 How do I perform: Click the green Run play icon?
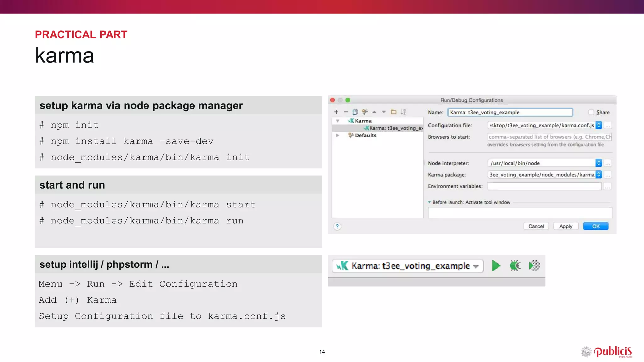coord(496,266)
